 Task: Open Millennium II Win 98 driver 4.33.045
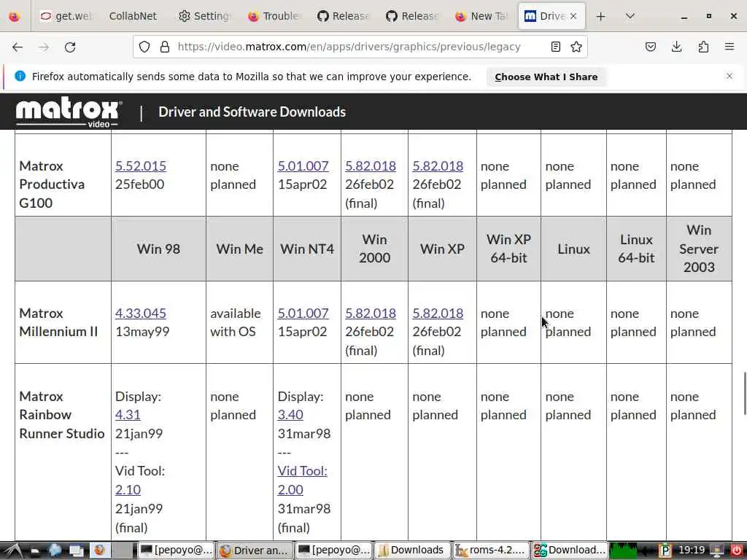coord(141,313)
